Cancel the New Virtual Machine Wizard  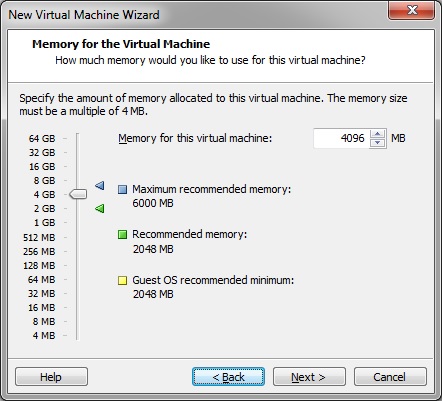[x=390, y=377]
